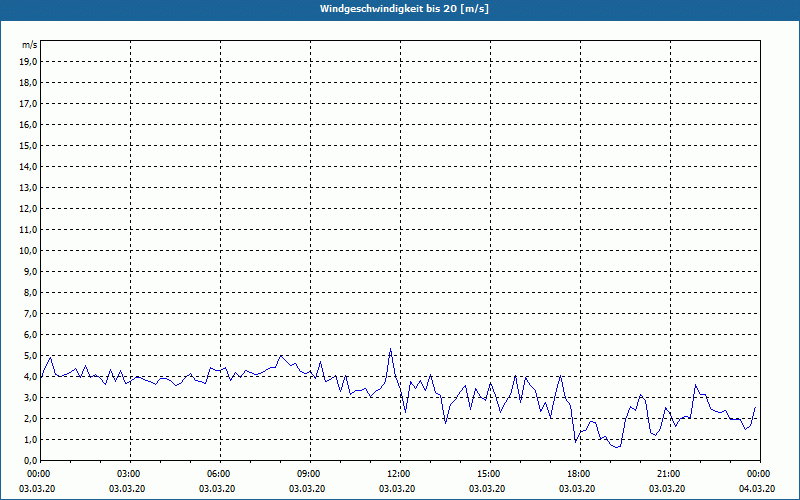Select the 03:00 time label on x-axis
Viewport: 800px width, 500px height.
tap(130, 473)
